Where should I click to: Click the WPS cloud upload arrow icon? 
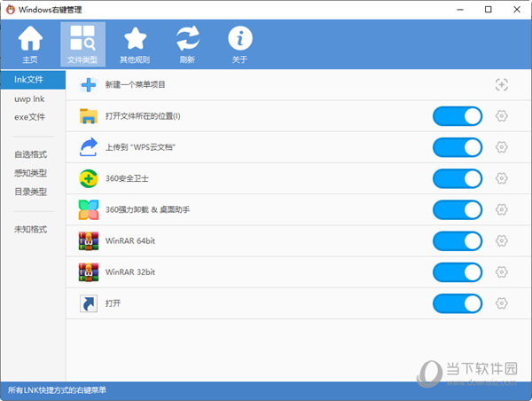pos(89,147)
